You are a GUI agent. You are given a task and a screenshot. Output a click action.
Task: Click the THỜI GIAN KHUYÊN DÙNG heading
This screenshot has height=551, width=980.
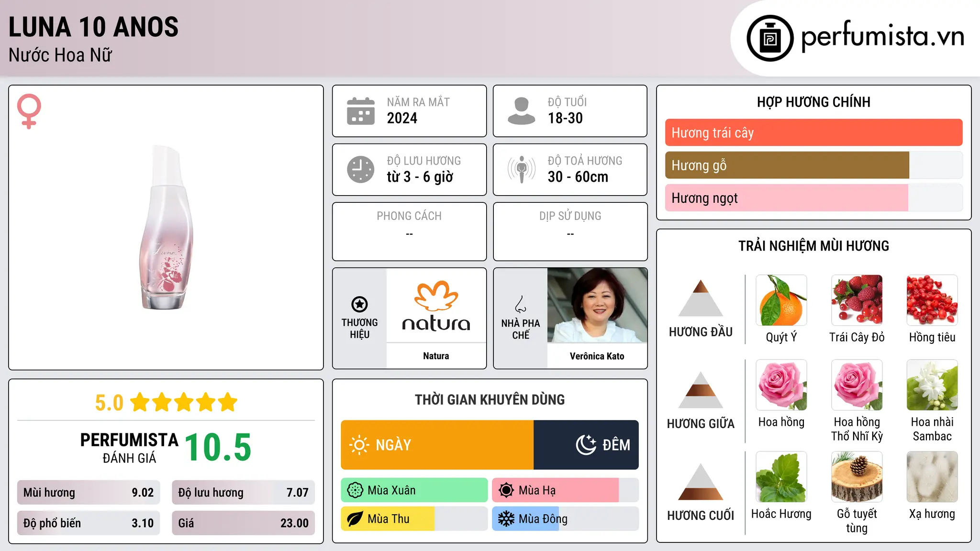490,400
